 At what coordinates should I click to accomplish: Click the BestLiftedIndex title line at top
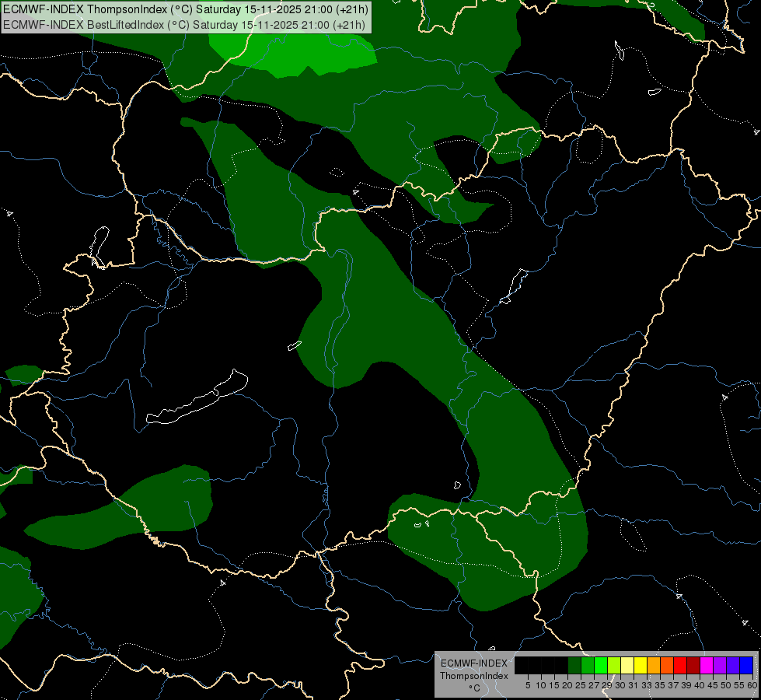coord(184,25)
